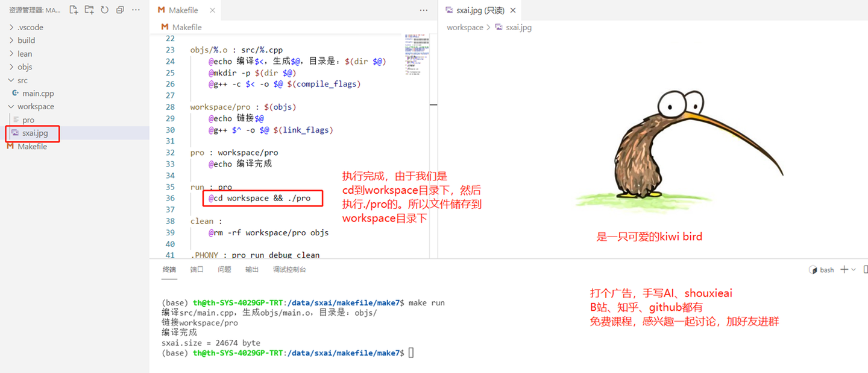The width and height of the screenshot is (868, 373).
Task: Close the sxai.jpg preview tab
Action: 513,10
